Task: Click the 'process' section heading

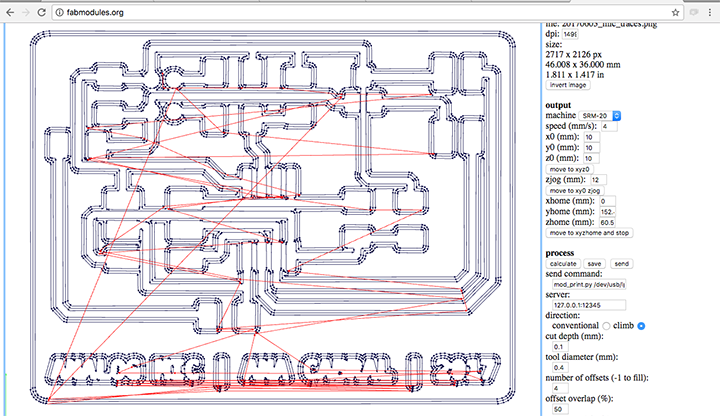Action: (560, 253)
